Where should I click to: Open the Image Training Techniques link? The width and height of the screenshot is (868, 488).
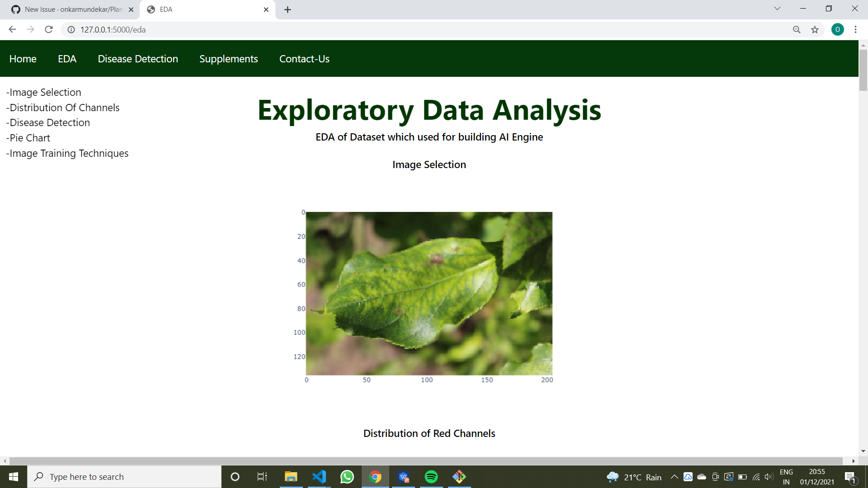coord(67,153)
